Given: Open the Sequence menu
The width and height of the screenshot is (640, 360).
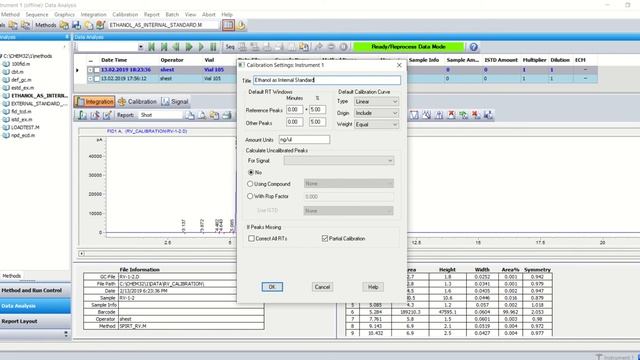Looking at the screenshot, I should tap(37, 14).
